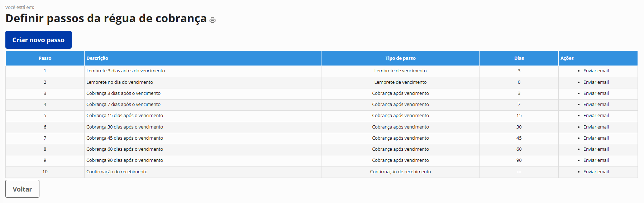
Task: Click the Ações column header
Action: click(x=567, y=58)
